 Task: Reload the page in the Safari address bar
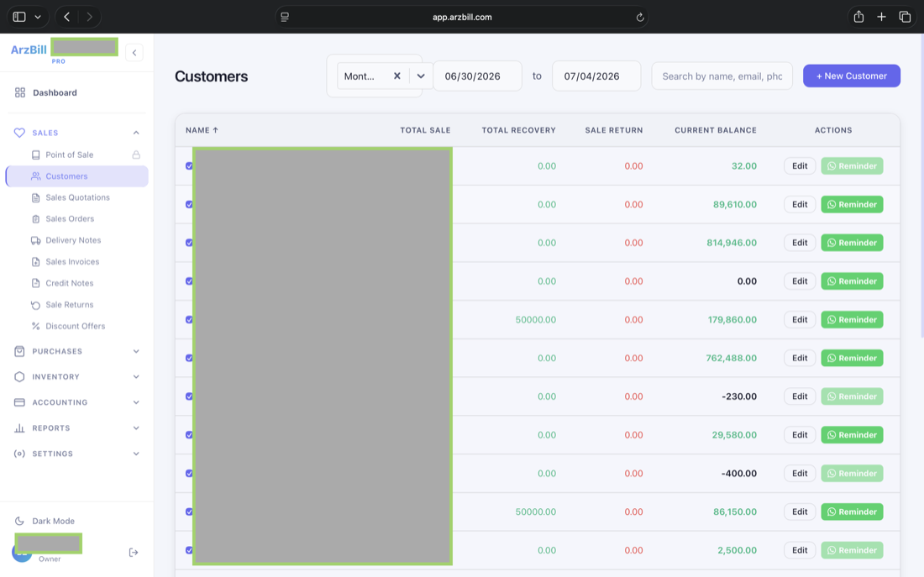pos(640,17)
